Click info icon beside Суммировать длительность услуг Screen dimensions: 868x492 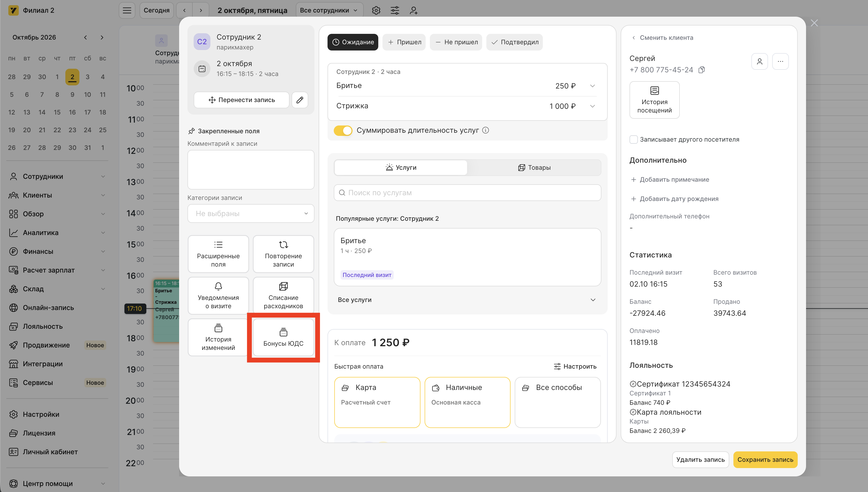tap(486, 130)
